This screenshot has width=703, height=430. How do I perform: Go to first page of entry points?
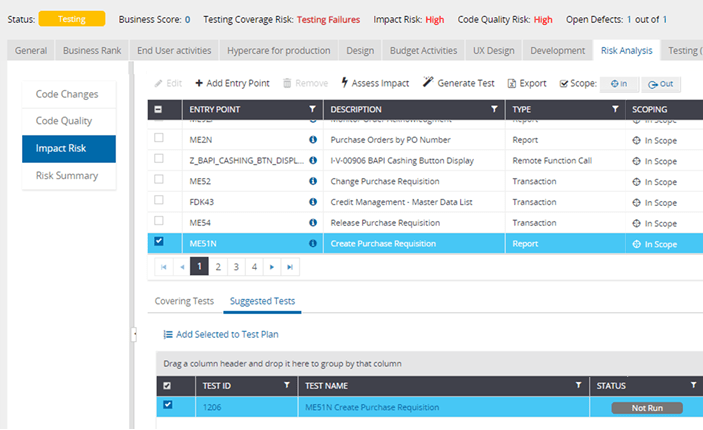click(164, 267)
